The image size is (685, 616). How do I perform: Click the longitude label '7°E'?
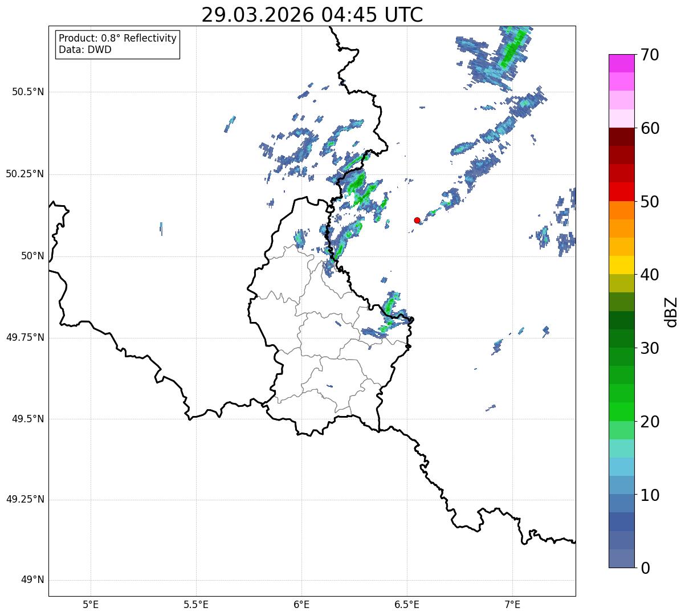click(512, 605)
